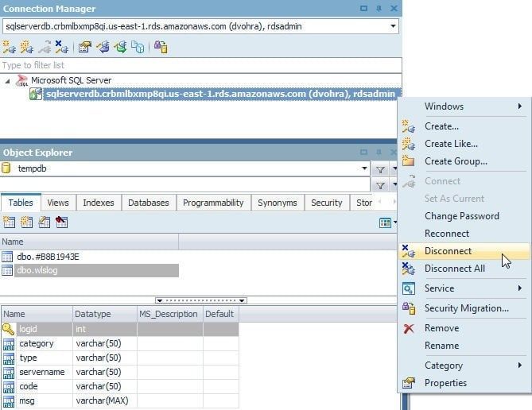Image resolution: width=532 pixels, height=410 pixels.
Task: Click the Service magnifier menu icon
Action: tap(409, 288)
